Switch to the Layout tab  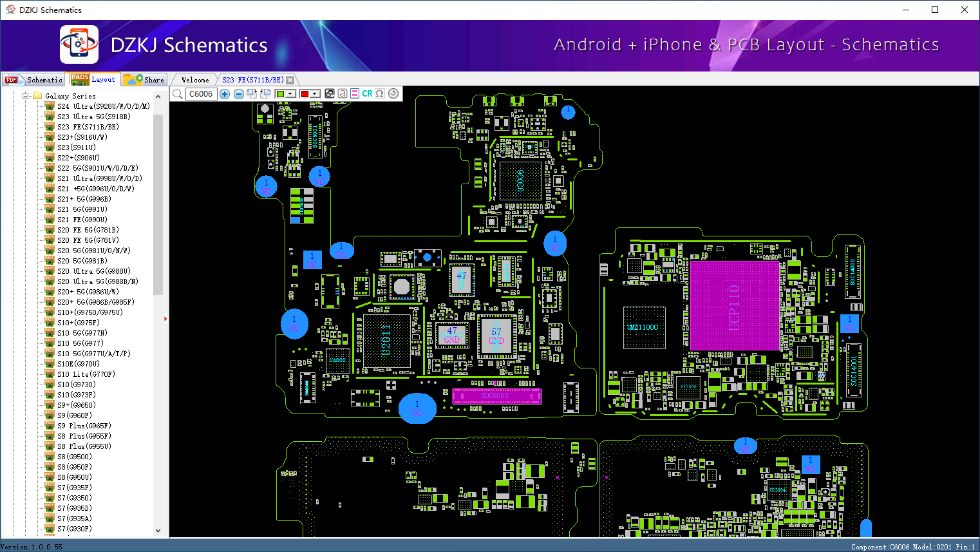(x=94, y=79)
